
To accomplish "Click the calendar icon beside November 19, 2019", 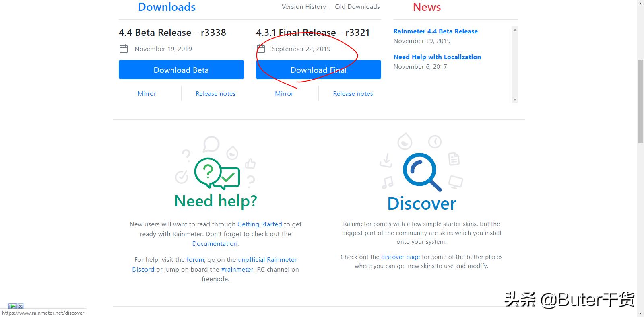I will 124,49.
